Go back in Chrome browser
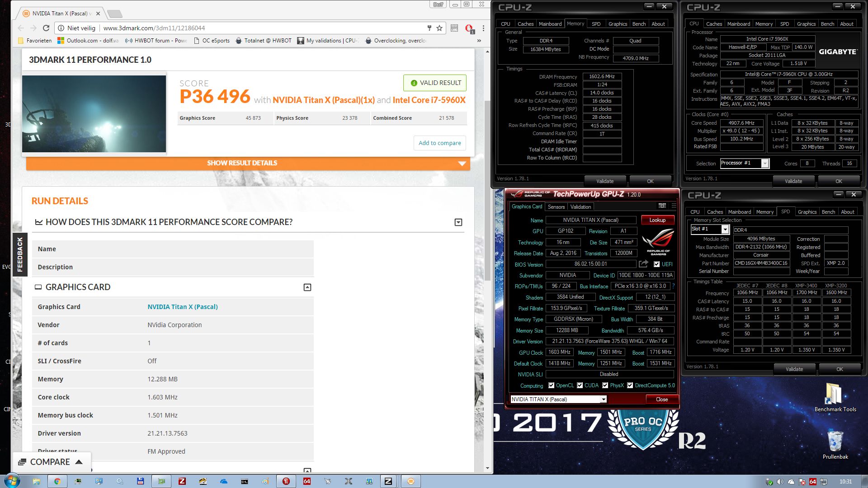This screenshot has width=868, height=488. pos(21,28)
